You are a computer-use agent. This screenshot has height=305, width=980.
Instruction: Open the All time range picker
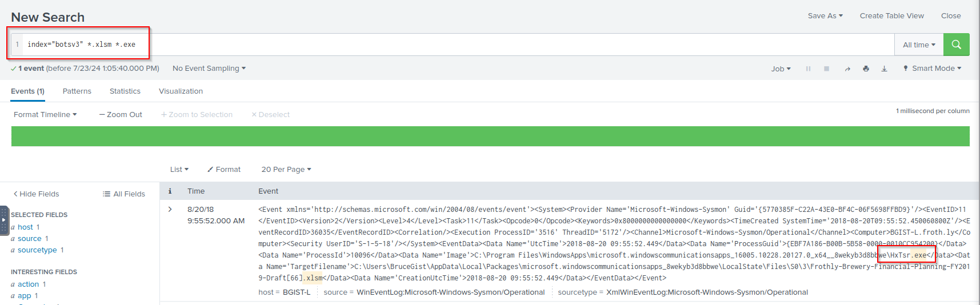coord(919,45)
